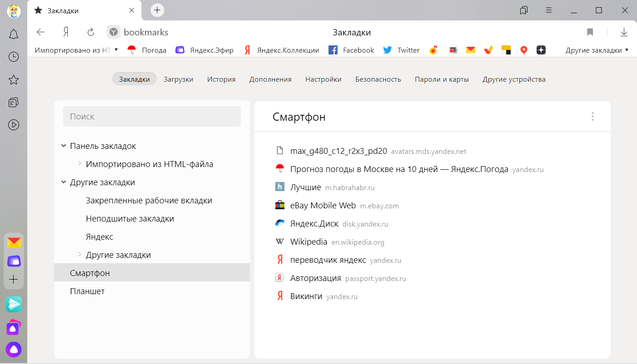Open a new tab with plus button

pyautogui.click(x=157, y=10)
